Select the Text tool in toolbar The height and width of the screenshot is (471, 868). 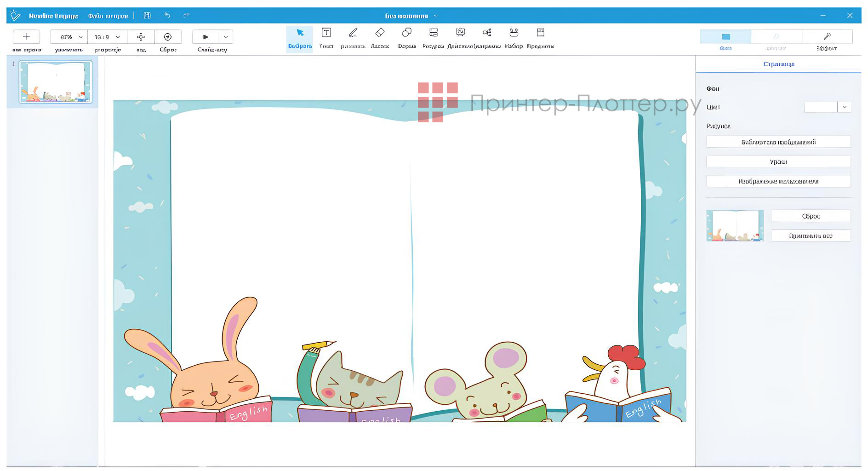coord(326,33)
